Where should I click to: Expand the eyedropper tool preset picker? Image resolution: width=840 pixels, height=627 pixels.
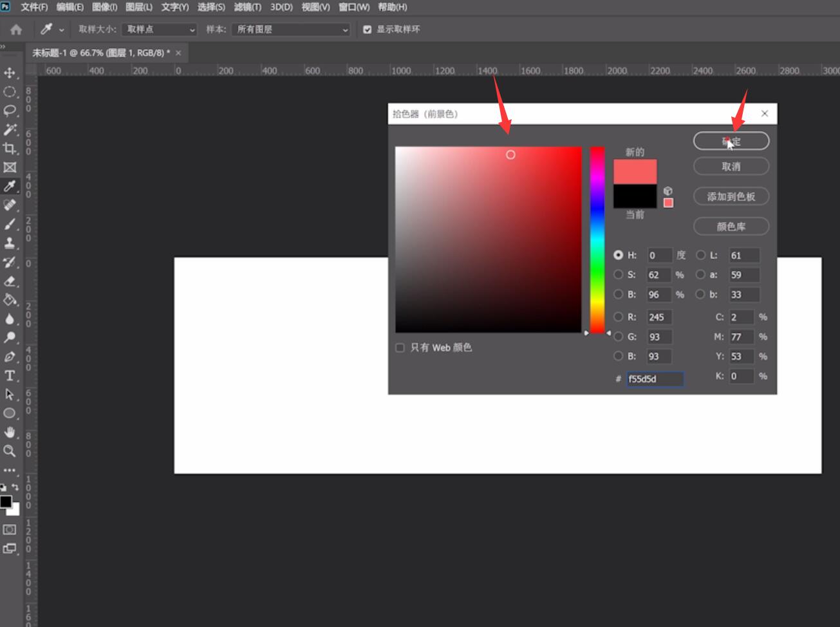[61, 30]
